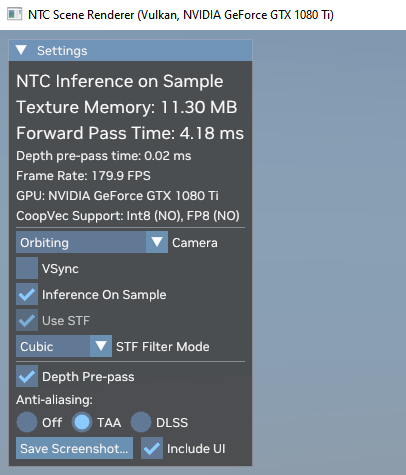Screen dimensions: 406x475
Task: Select the Off anti-aliasing option
Action: pos(27,422)
